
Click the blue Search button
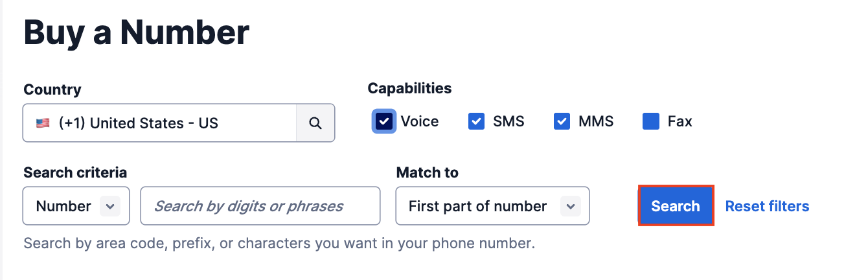[x=676, y=206]
